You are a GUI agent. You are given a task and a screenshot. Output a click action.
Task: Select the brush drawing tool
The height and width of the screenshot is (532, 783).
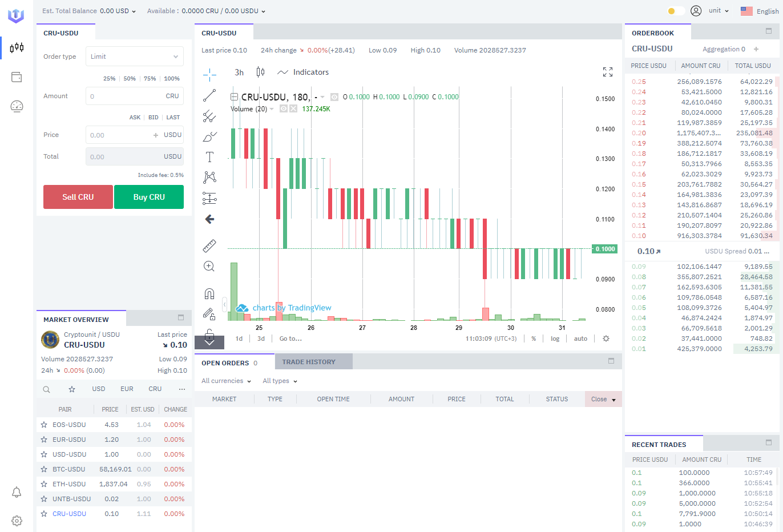(209, 136)
